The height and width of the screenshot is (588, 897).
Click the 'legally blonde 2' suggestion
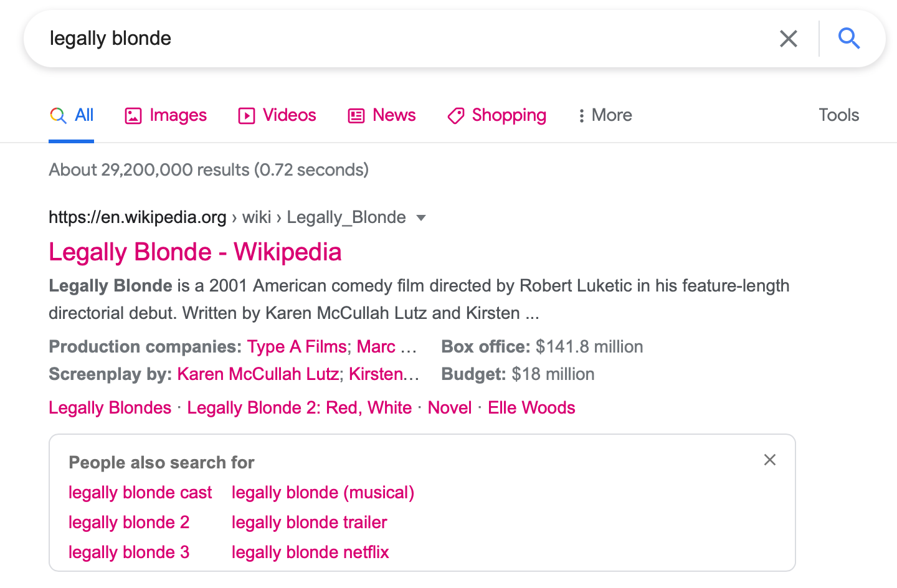pyautogui.click(x=129, y=523)
